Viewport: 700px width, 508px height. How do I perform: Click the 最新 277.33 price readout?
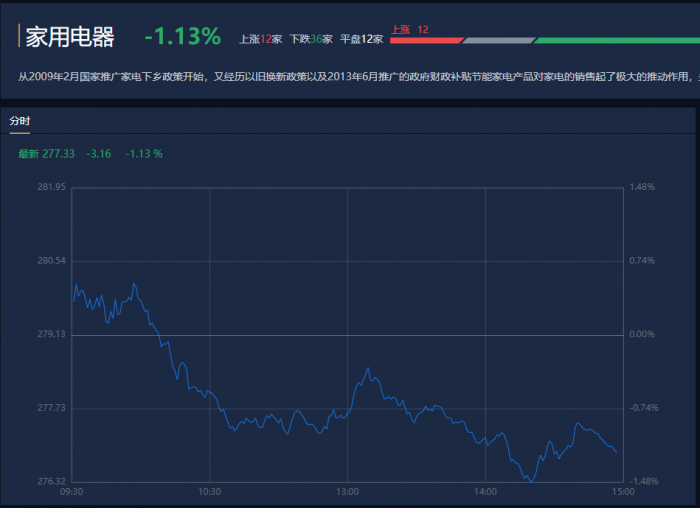click(x=46, y=154)
